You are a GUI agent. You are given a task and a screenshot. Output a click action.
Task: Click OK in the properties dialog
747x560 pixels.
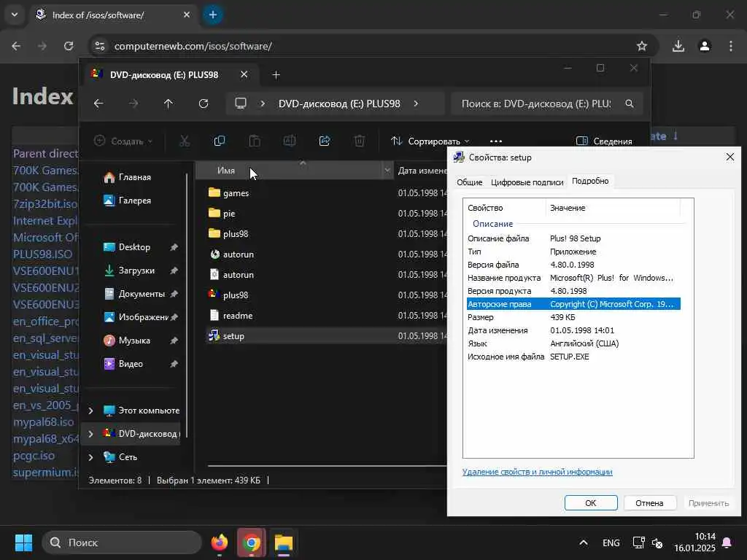tap(591, 503)
